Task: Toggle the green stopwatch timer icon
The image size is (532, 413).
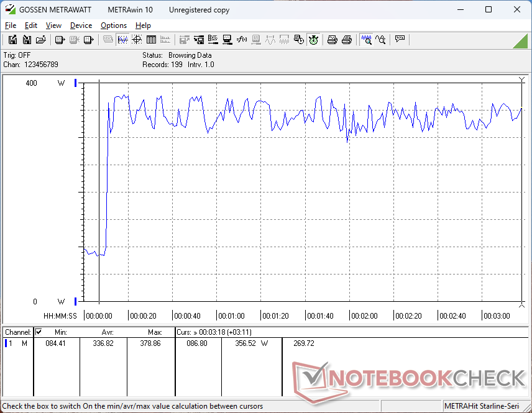Action: coord(313,40)
